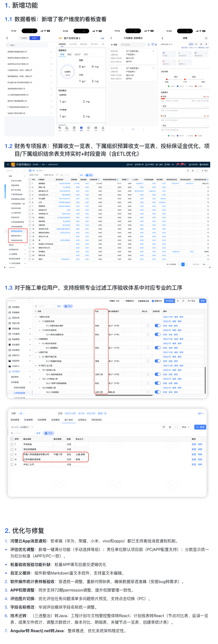Switch to the 监理单位 tab

(82, 420)
